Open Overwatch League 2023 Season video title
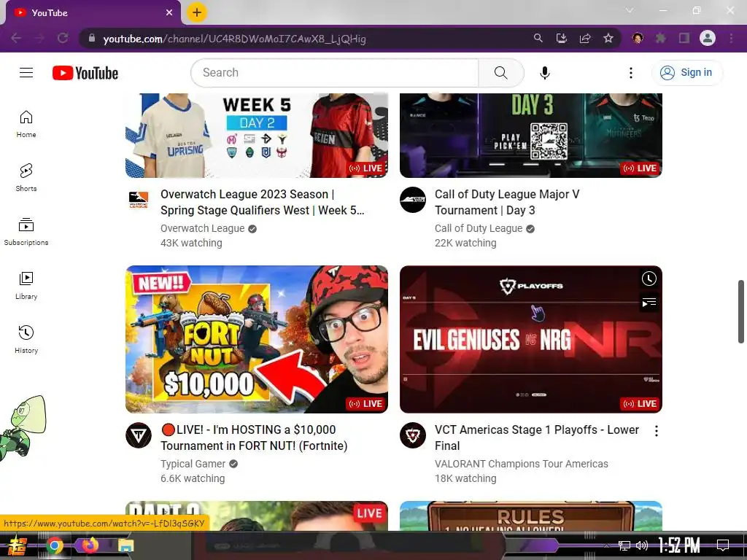 click(263, 203)
